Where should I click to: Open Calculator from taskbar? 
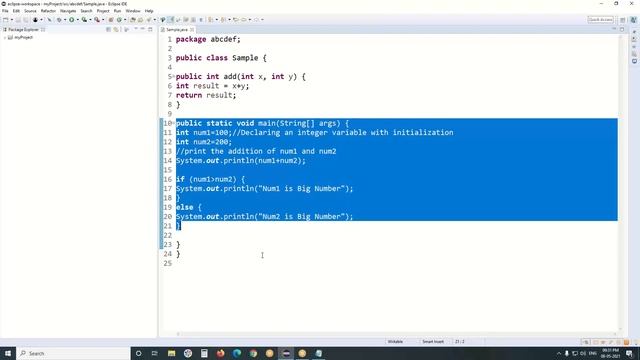coord(204,353)
